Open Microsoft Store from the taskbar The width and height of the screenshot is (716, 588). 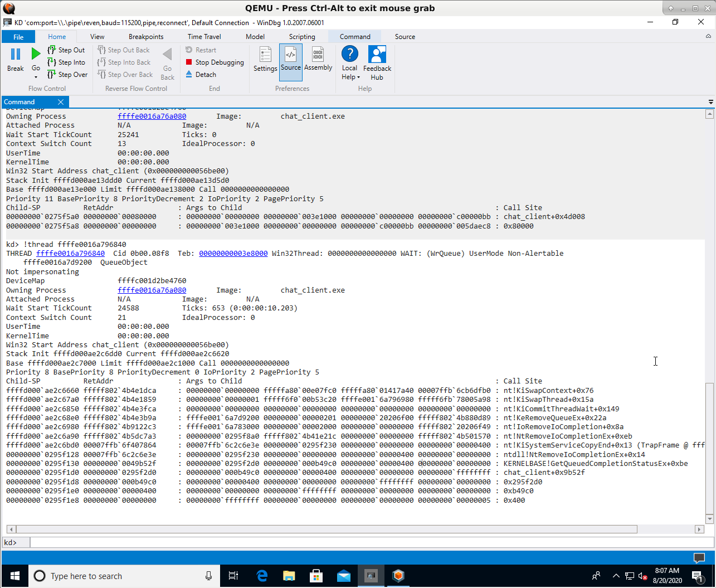pyautogui.click(x=316, y=576)
